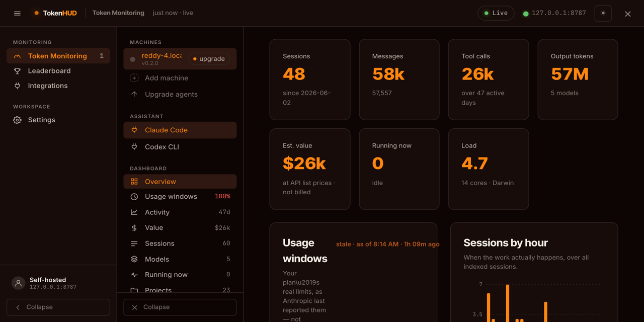Select Codex CLI assistant
This screenshot has width=644, height=322.
pyautogui.click(x=180, y=147)
